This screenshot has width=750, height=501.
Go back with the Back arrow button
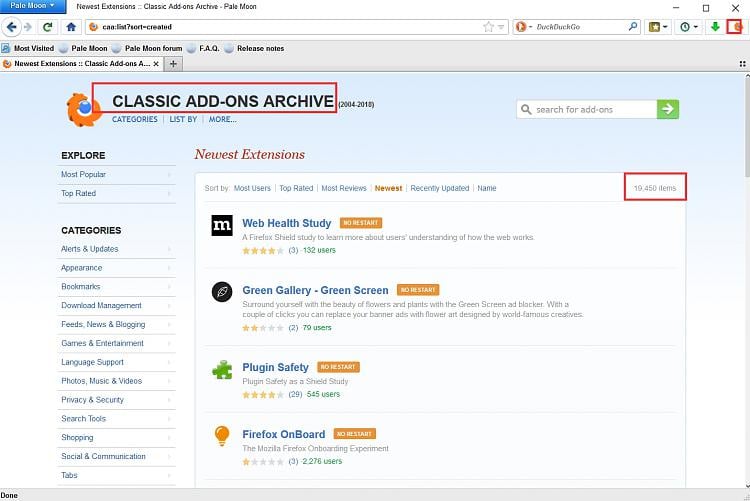coord(11,27)
